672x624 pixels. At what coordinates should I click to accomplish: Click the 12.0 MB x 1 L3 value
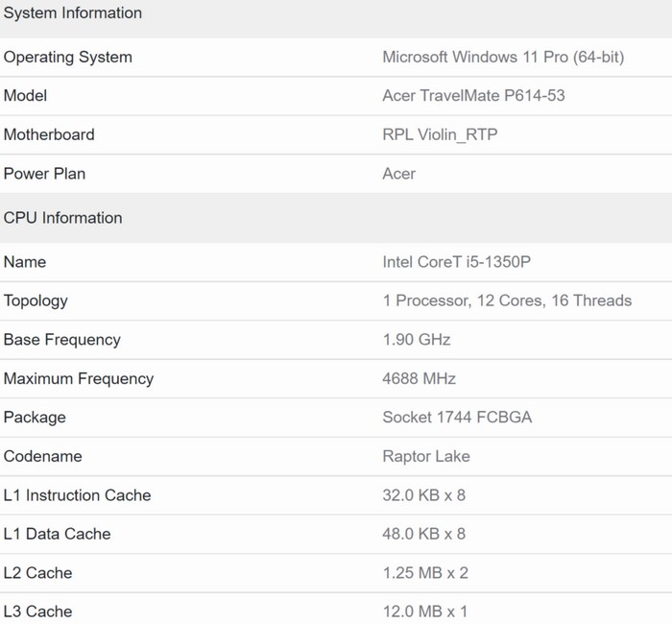pos(425,612)
